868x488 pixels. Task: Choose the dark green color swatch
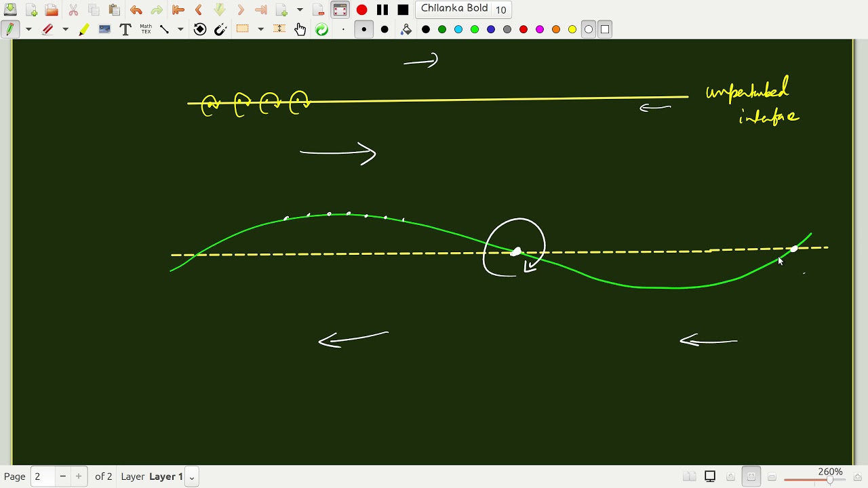coord(442,29)
